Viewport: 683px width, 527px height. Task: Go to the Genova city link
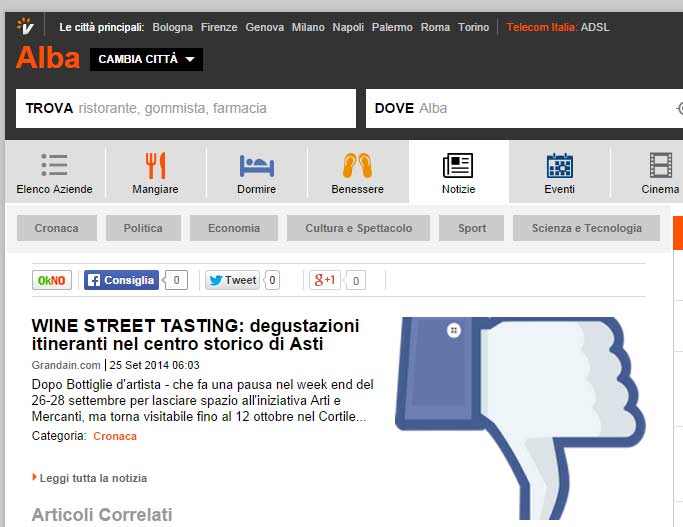[x=264, y=27]
